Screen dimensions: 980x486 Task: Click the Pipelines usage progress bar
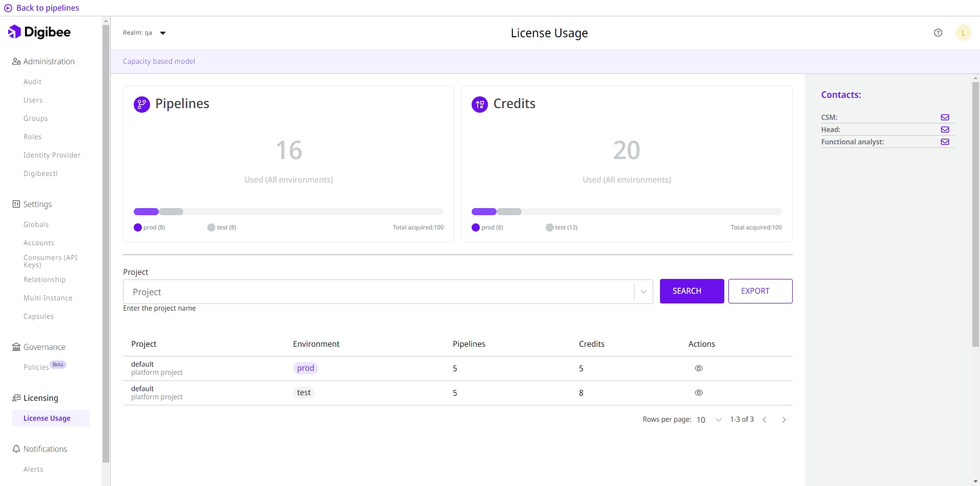click(288, 212)
